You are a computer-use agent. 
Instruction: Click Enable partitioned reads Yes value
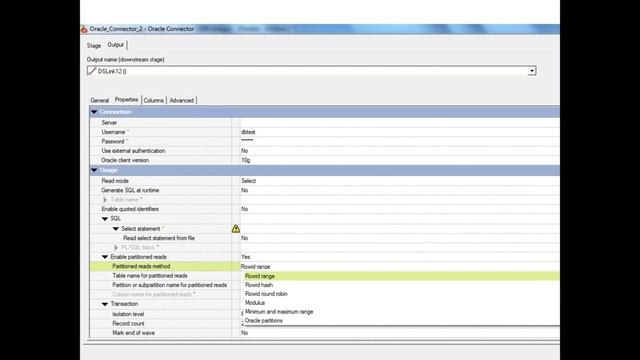click(245, 257)
